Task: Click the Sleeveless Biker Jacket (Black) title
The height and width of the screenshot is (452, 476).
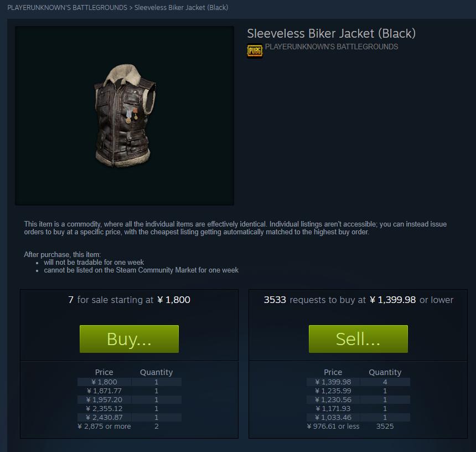Action: coord(331,33)
